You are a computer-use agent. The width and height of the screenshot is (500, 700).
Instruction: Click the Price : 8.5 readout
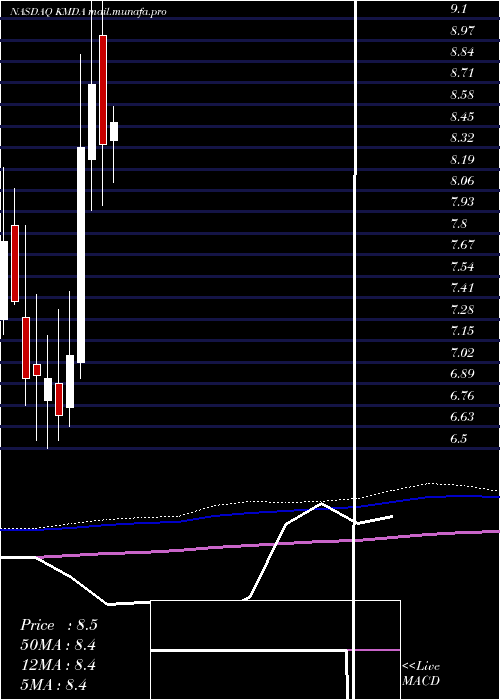[x=59, y=625]
